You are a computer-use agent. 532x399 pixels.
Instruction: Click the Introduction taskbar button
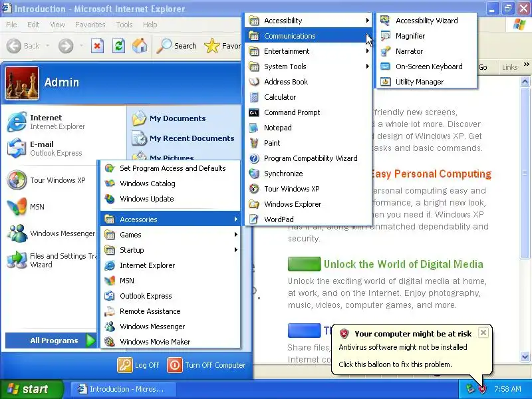[123, 389]
